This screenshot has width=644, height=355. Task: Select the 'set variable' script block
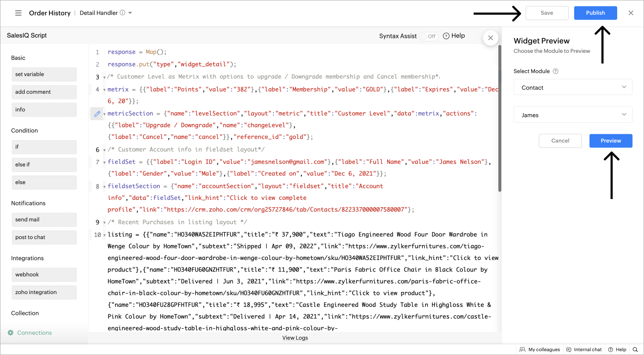click(44, 74)
